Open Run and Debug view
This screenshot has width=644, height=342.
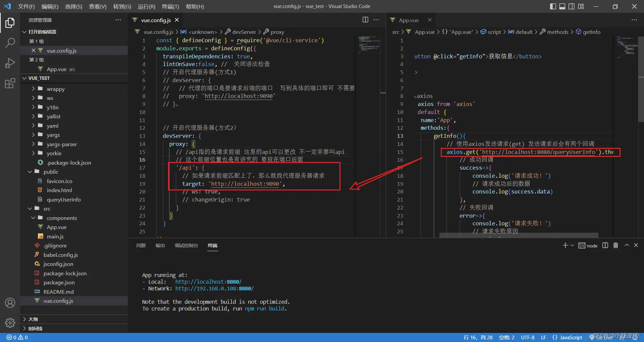10,63
